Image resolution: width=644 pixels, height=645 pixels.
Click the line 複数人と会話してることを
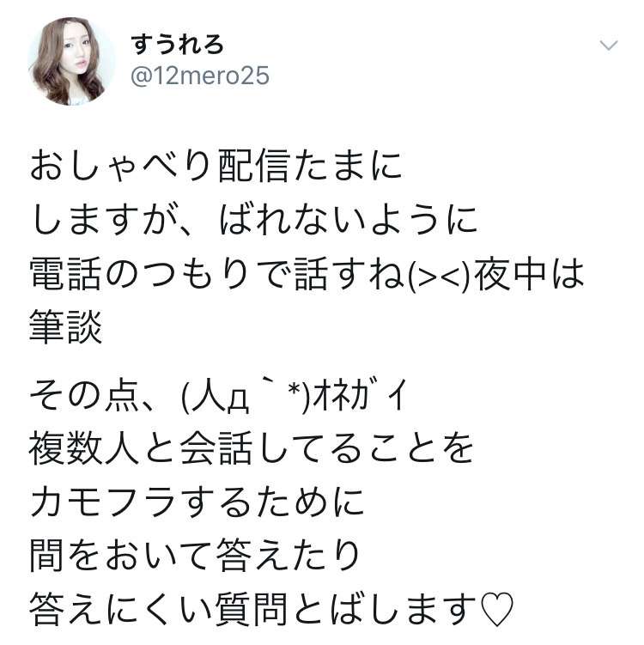251,448
